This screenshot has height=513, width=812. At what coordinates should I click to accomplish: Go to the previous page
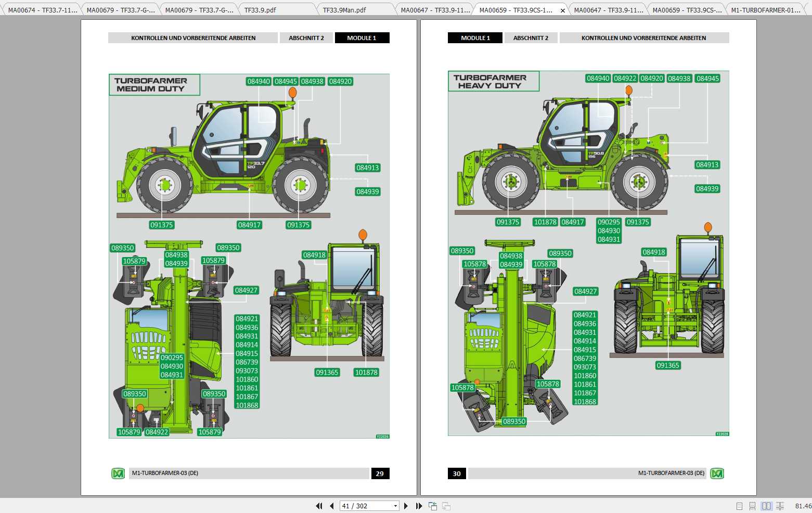[331, 506]
